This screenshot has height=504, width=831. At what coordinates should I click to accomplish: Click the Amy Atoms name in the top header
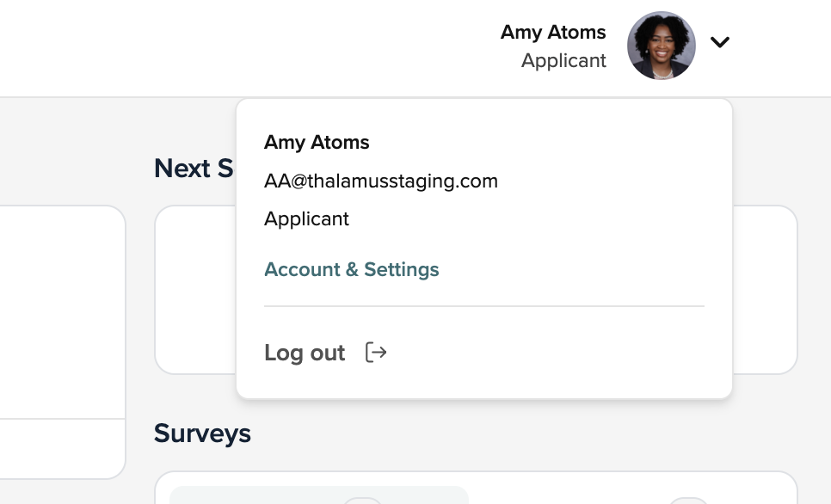(553, 33)
